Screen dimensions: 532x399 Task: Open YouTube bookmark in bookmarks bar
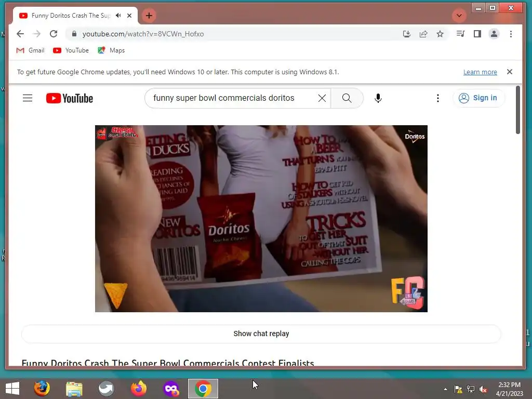point(71,50)
